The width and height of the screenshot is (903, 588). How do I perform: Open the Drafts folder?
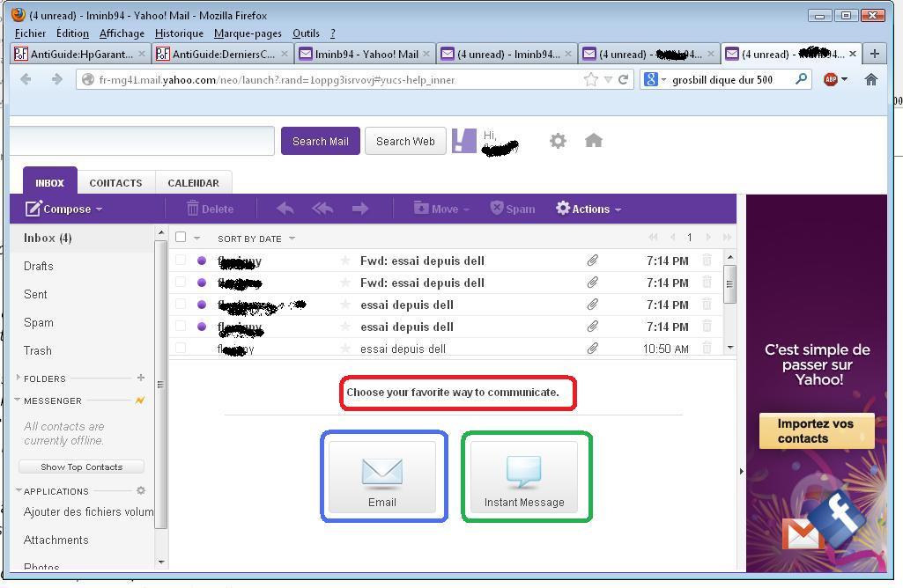39,266
